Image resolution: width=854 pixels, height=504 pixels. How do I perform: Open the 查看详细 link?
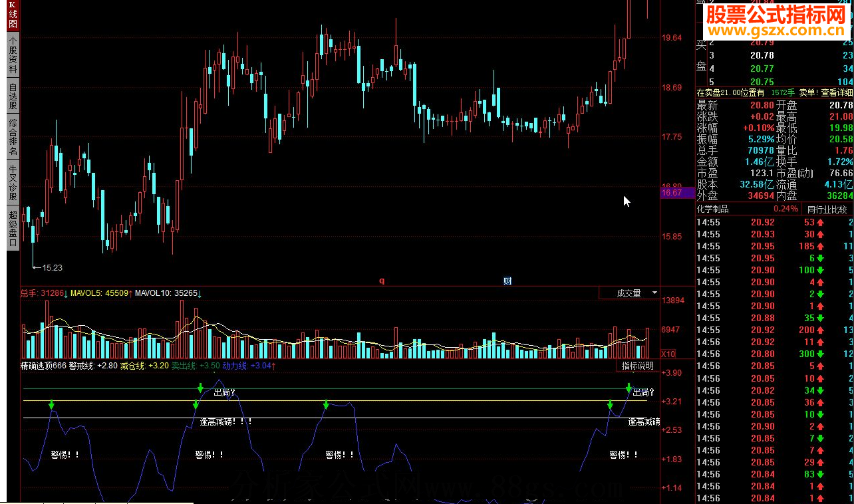[x=837, y=92]
